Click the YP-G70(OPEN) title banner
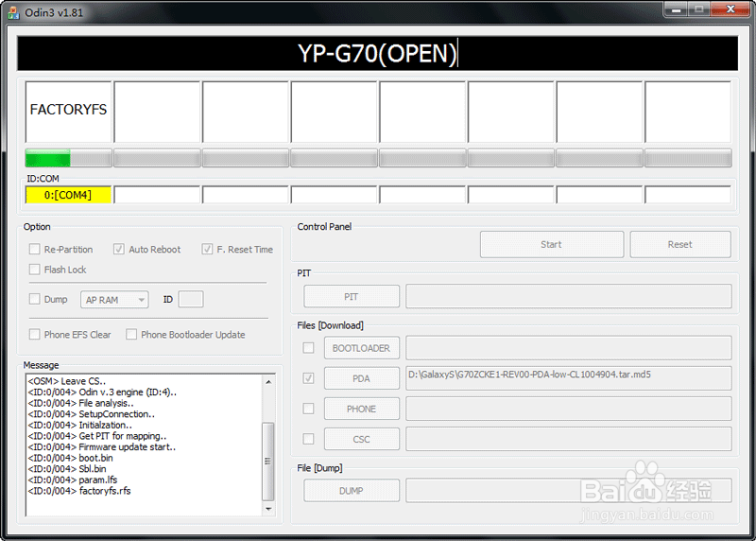 pos(377,53)
